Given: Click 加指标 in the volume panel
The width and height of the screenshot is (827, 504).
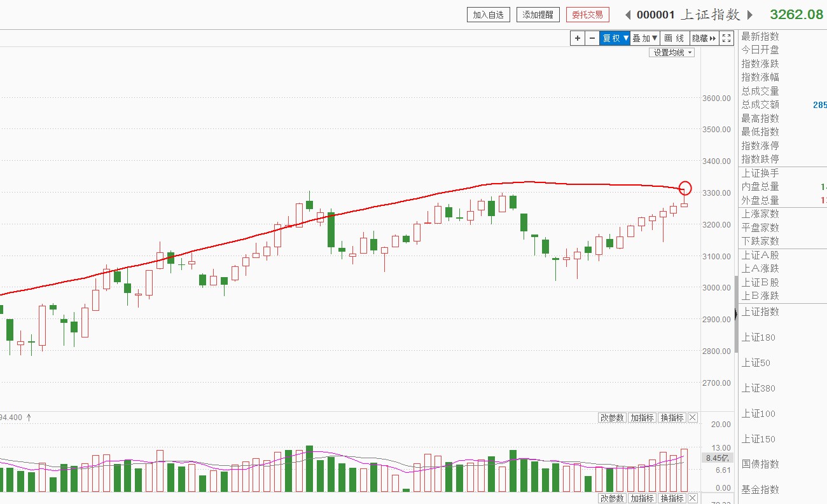Looking at the screenshot, I should [x=642, y=418].
